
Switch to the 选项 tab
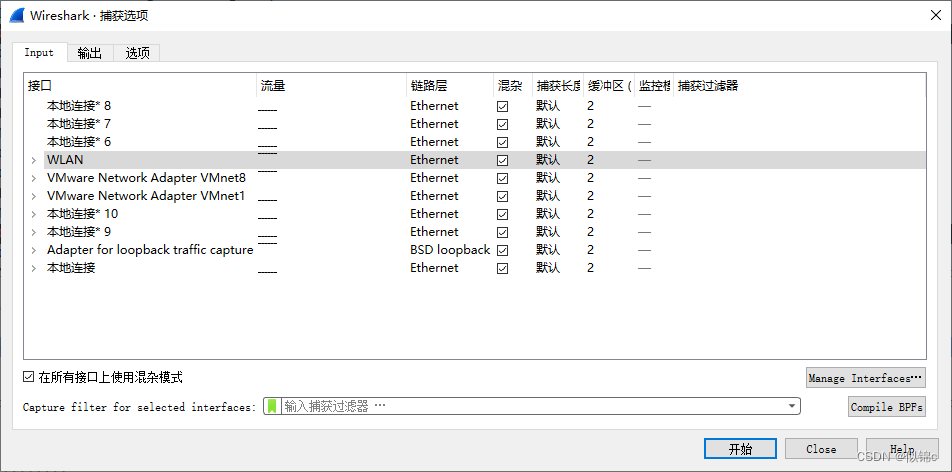(137, 53)
